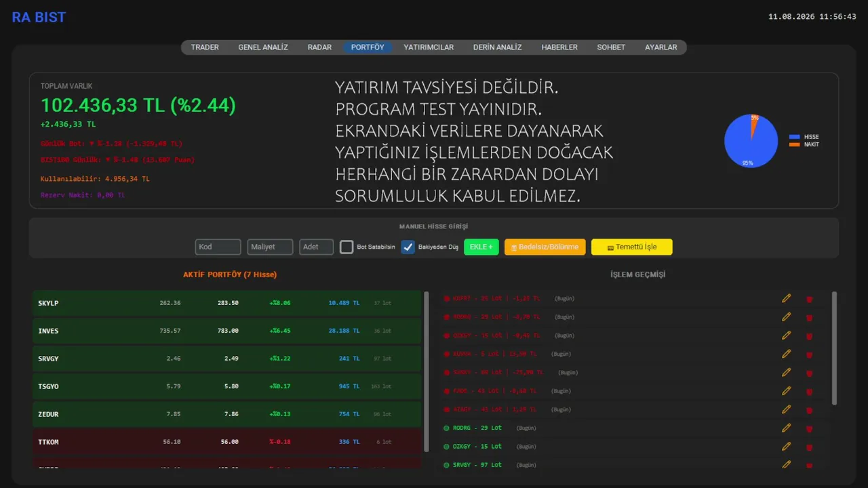868x488 pixels.
Task: Click the active portfolio list scrollbar
Action: point(427,371)
